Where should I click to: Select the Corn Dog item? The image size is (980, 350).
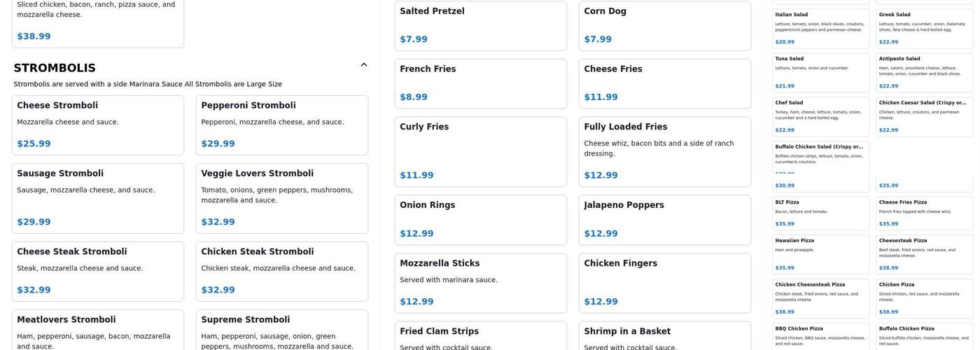click(664, 26)
